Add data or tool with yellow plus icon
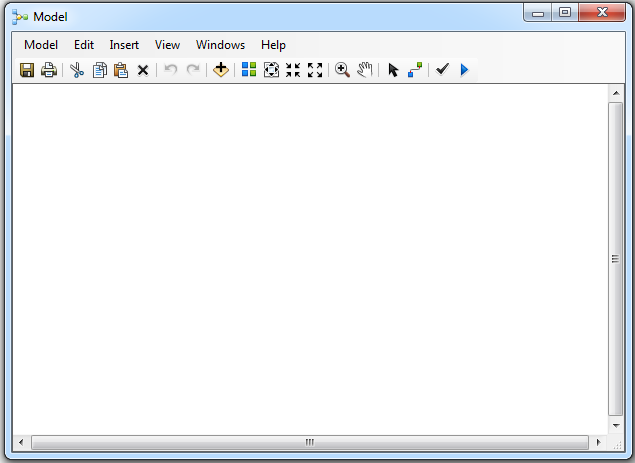Image resolution: width=635 pixels, height=463 pixels. pyautogui.click(x=221, y=70)
